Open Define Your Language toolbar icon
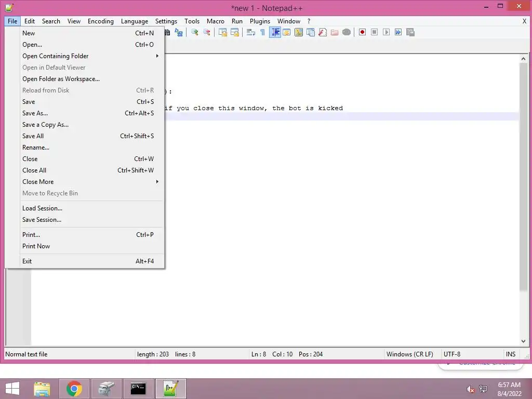Image resolution: width=532 pixels, height=399 pixels. coord(287,32)
